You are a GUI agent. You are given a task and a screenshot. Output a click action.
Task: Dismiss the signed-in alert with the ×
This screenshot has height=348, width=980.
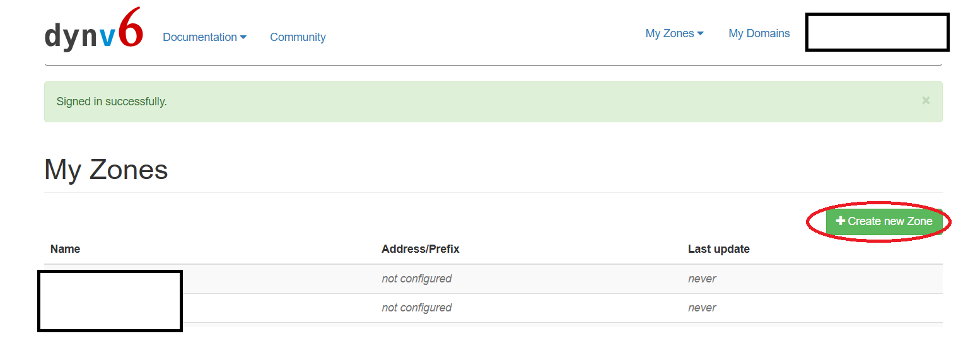pos(925,100)
